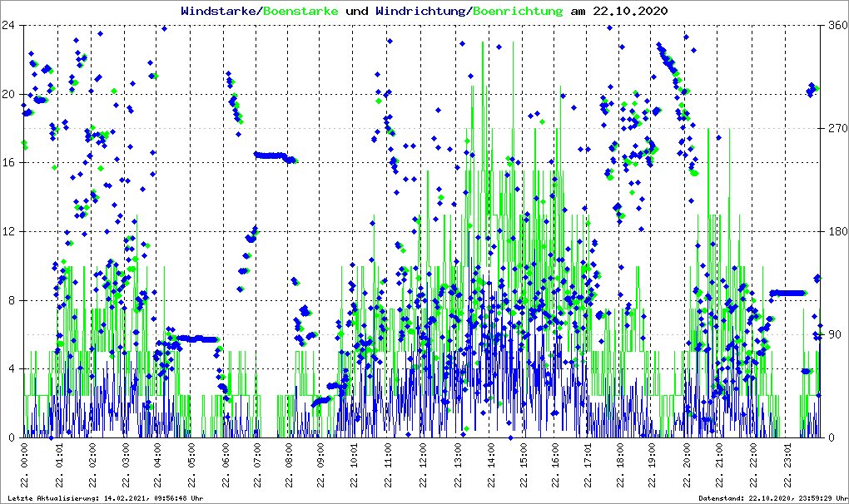Click time label '22. 20:00'
Image resolution: width=849 pixels, height=504 pixels.
[x=686, y=465]
